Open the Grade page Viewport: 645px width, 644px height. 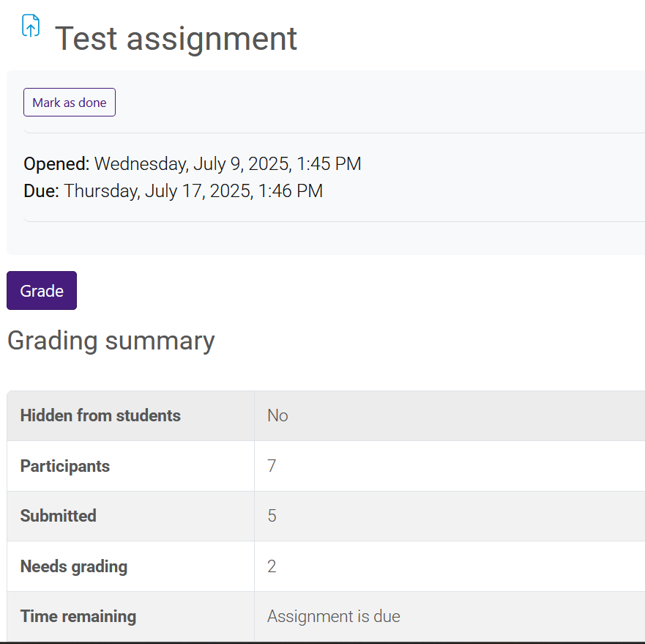(x=41, y=290)
